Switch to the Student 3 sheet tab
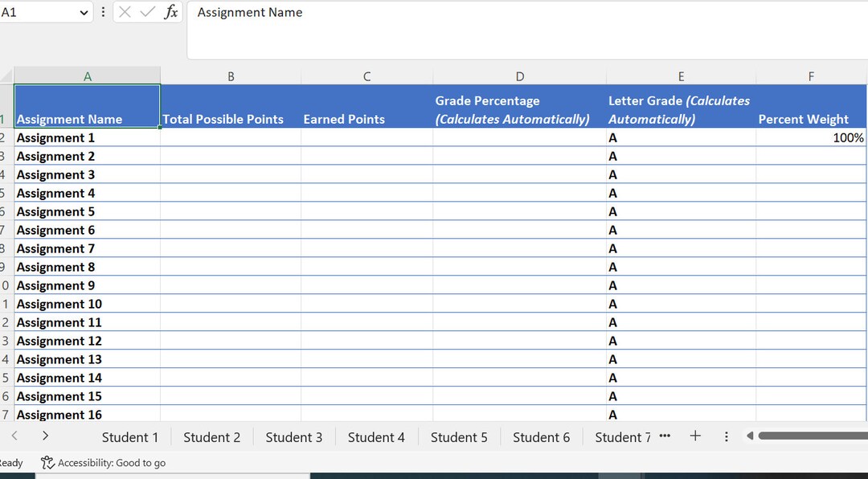This screenshot has height=479, width=868. [293, 436]
